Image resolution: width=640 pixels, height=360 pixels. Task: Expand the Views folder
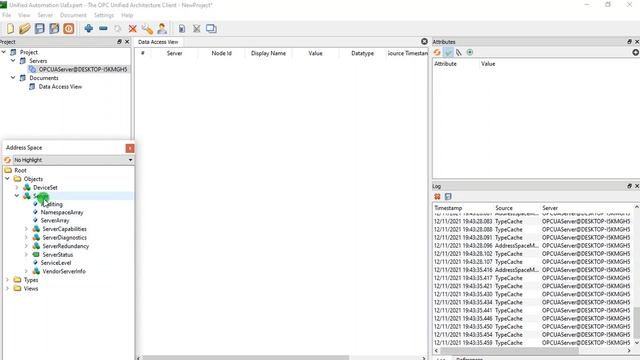(7, 289)
